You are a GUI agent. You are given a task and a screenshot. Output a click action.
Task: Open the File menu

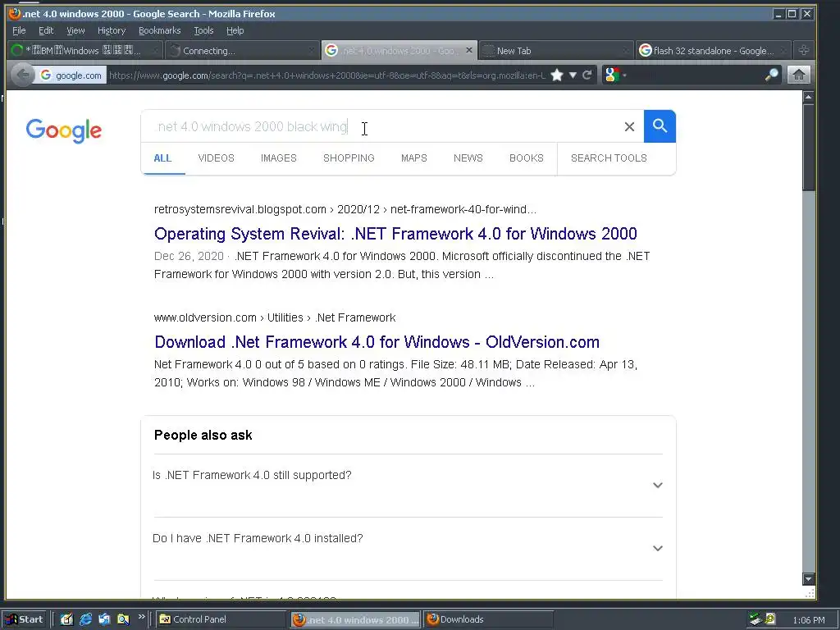19,30
